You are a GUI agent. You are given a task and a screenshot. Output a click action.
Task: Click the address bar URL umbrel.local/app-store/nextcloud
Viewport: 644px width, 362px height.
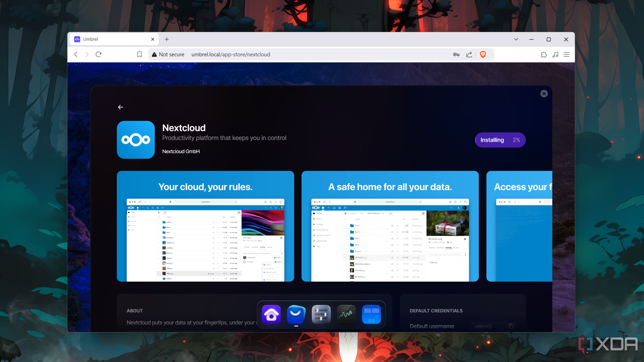230,54
